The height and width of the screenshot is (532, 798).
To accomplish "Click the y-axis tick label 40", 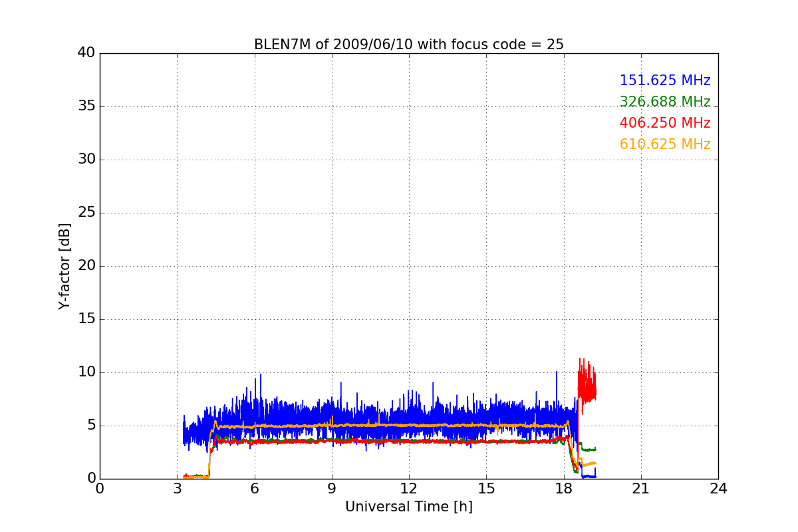I will [86, 53].
